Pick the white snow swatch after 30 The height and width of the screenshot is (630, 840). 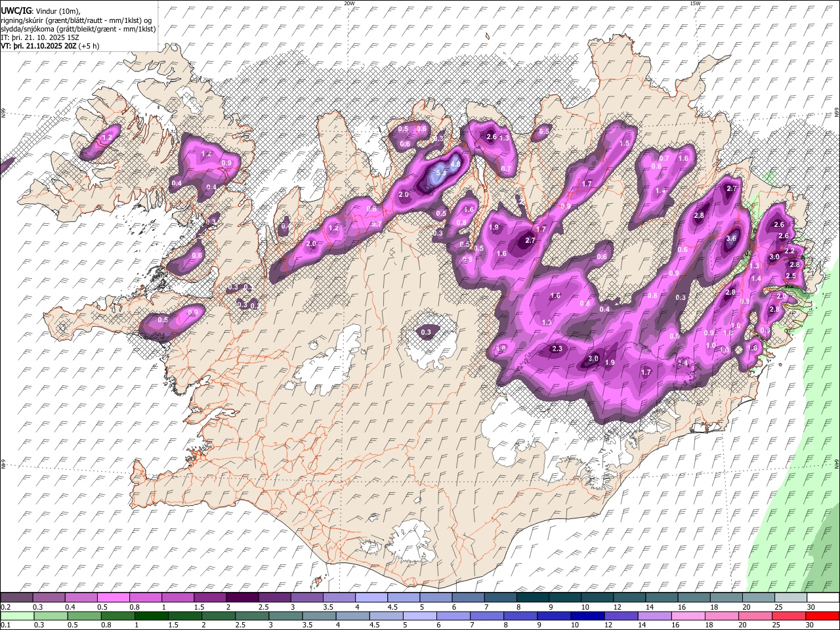[x=823, y=598]
